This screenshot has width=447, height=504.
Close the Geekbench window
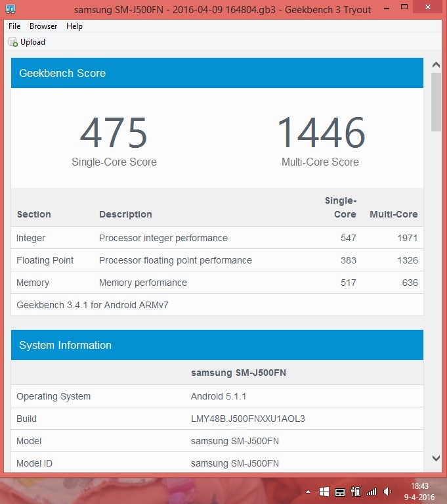428,7
